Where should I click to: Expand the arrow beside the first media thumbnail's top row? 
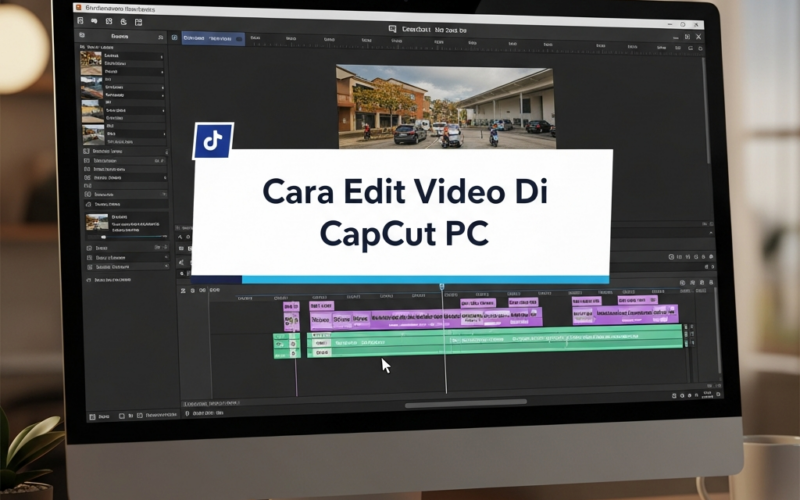click(162, 57)
